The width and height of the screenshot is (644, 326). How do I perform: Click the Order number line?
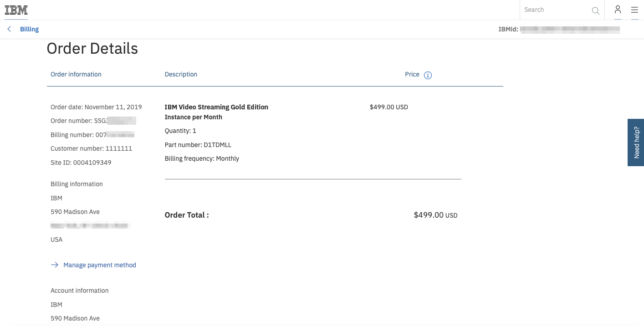coord(93,121)
